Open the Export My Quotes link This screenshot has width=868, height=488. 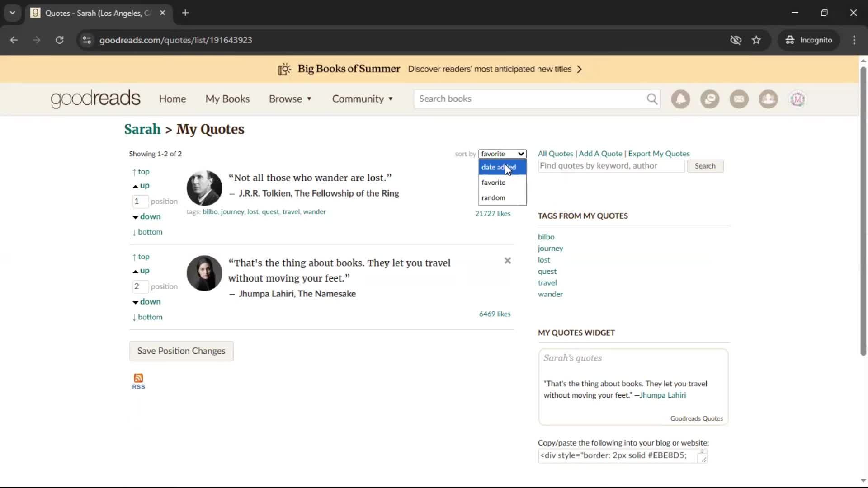(659, 154)
